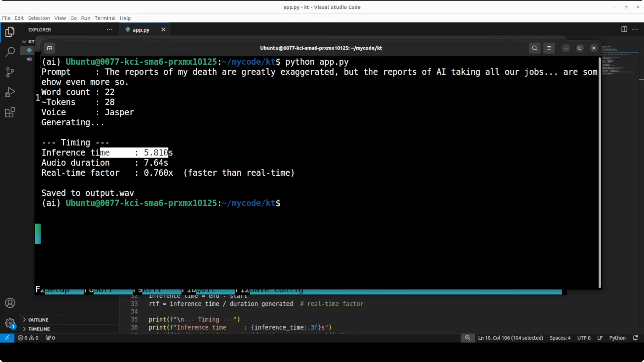Open the Extensions view
The height and width of the screenshot is (362, 644).
pyautogui.click(x=10, y=112)
